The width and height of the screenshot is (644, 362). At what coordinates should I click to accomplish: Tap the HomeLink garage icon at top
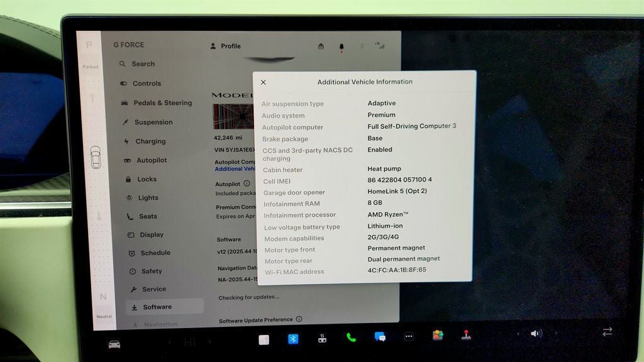pos(321,46)
